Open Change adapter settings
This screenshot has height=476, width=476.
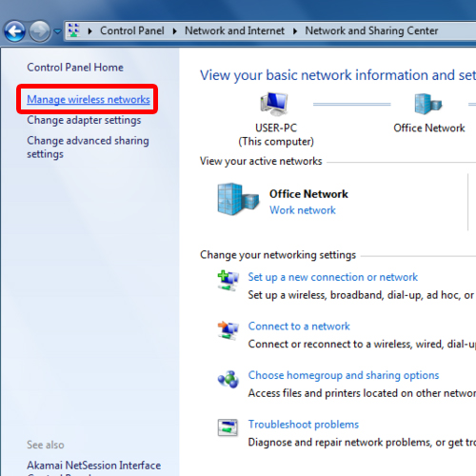click(84, 120)
